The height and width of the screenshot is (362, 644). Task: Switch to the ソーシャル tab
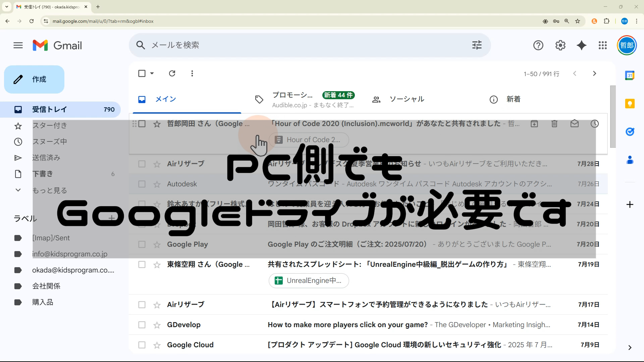[x=407, y=99]
